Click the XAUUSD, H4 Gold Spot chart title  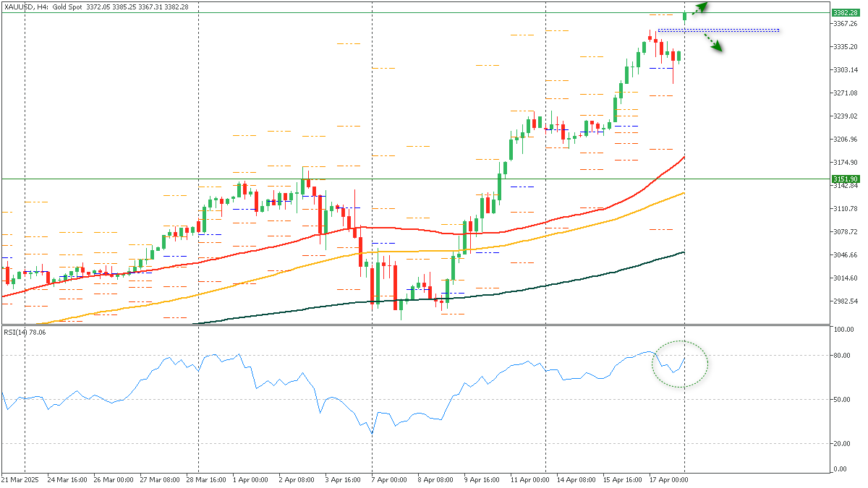(x=51, y=5)
